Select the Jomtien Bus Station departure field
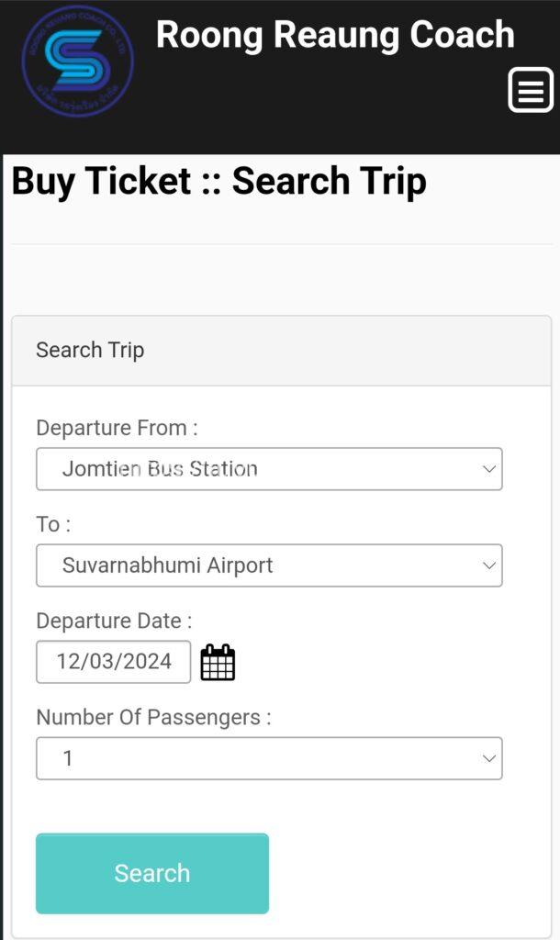The width and height of the screenshot is (560, 940). (x=257, y=469)
